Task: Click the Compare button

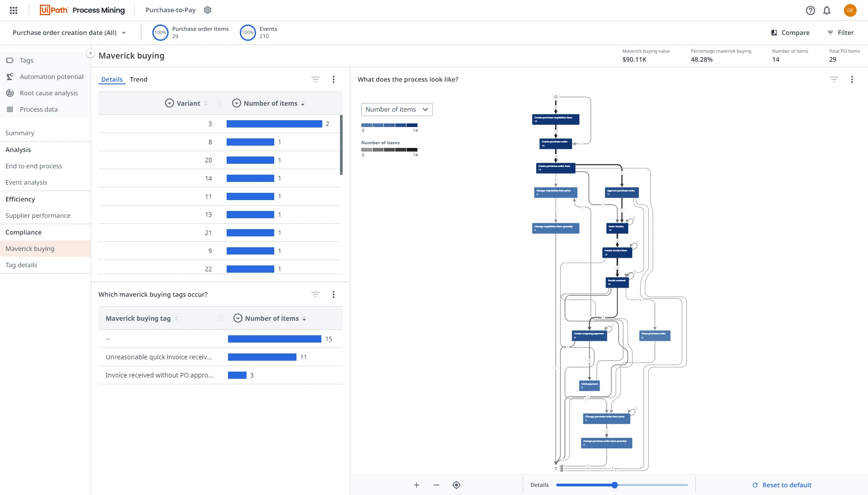Action: (790, 33)
